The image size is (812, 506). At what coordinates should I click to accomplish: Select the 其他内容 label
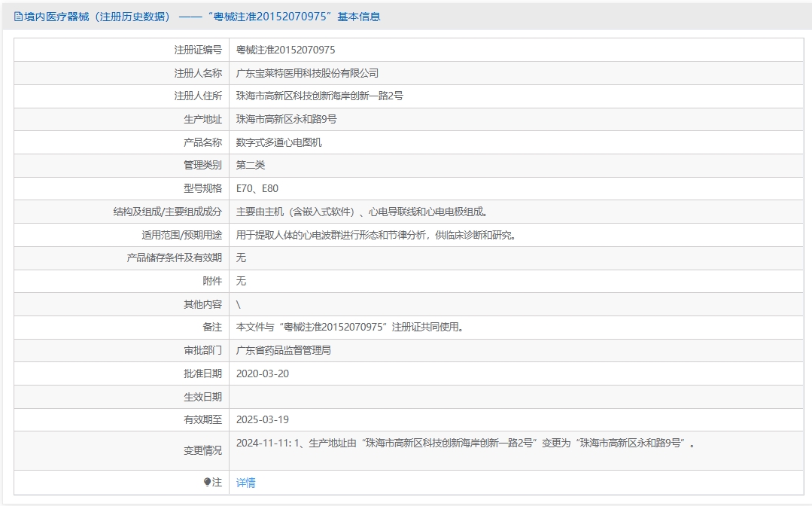pyautogui.click(x=202, y=304)
